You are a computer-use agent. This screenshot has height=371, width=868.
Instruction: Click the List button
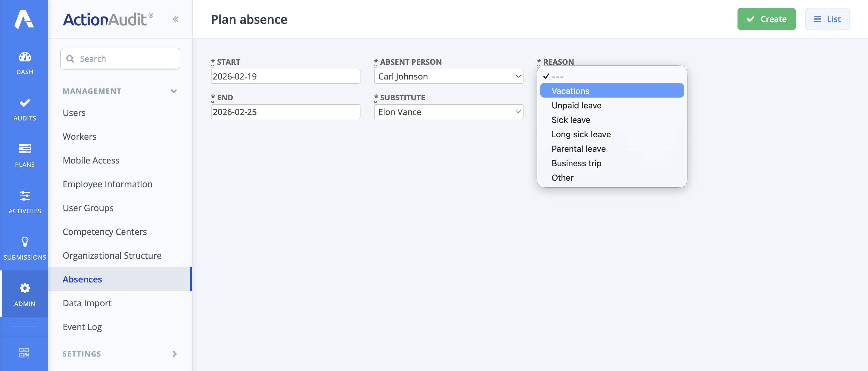pyautogui.click(x=827, y=19)
